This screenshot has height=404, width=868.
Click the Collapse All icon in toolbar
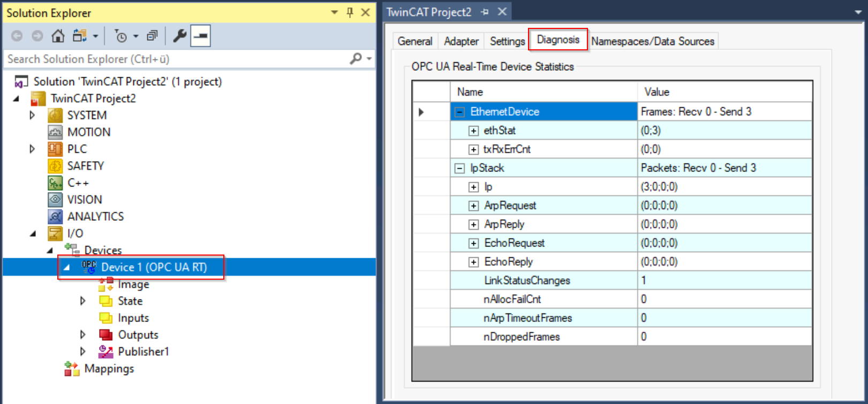coord(153,36)
